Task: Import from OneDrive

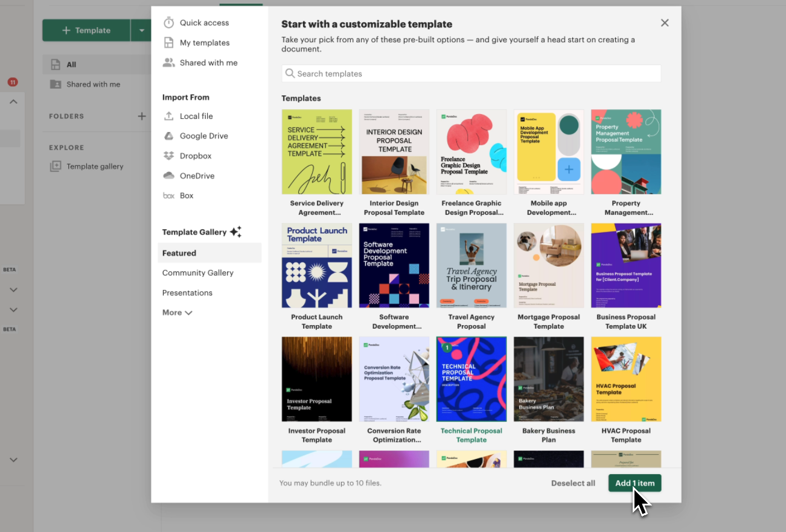Action: coord(197,176)
